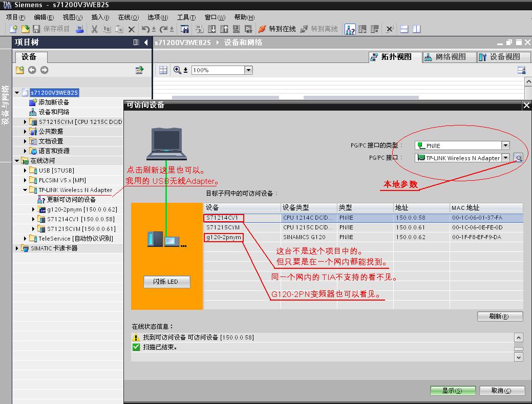Image resolution: width=532 pixels, height=404 pixels.
Task: Click the Cut scissors icon
Action: pyautogui.click(x=94, y=29)
